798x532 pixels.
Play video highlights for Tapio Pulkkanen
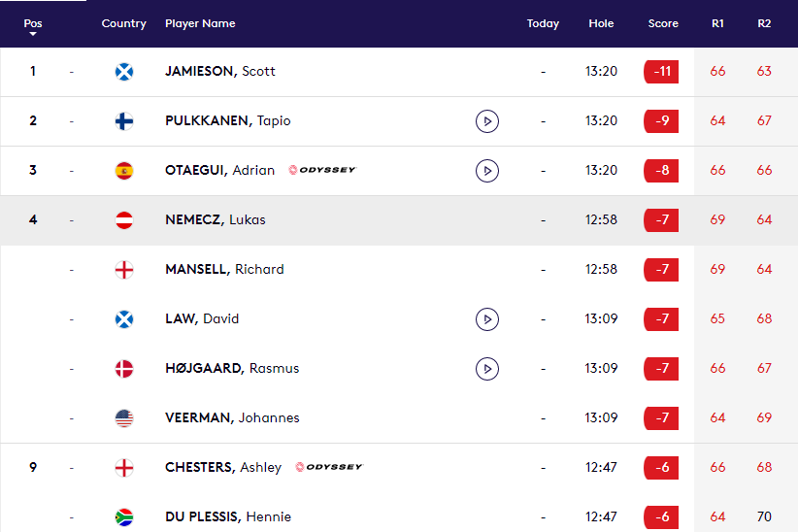point(487,121)
